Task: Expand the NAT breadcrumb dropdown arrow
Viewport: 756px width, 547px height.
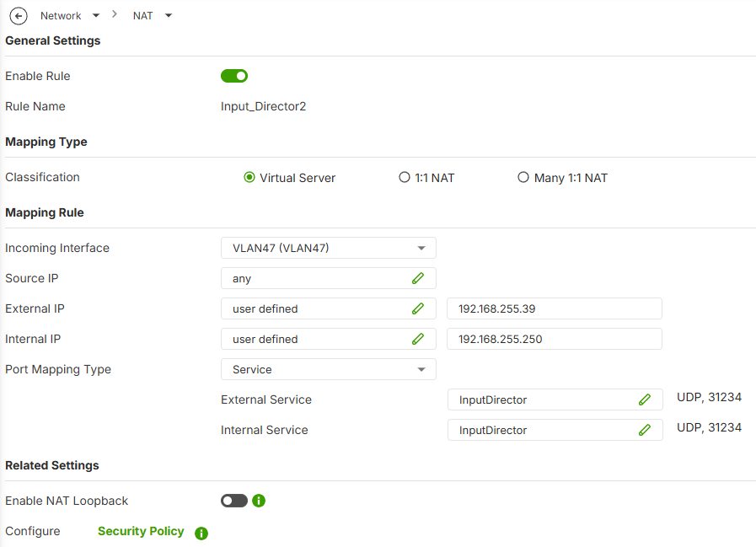Action: click(169, 15)
